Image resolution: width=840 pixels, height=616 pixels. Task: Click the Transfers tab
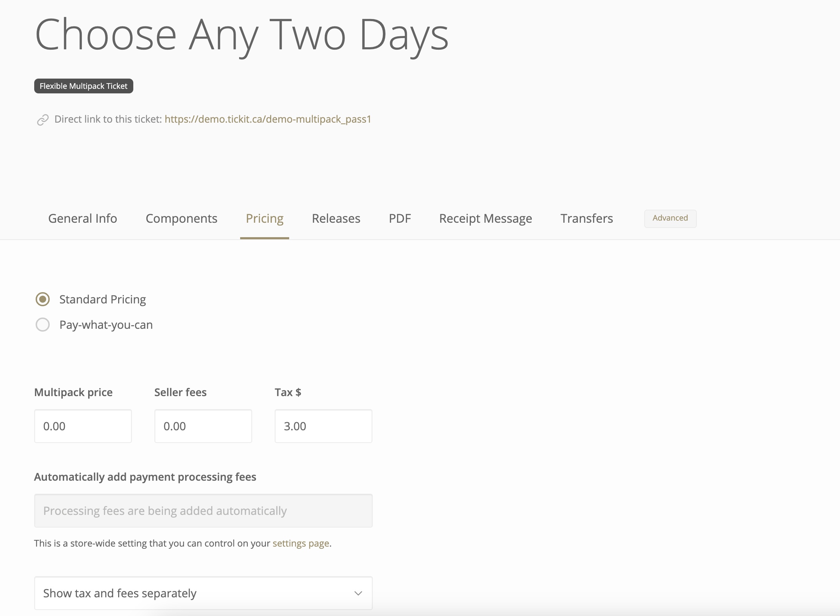(x=586, y=218)
